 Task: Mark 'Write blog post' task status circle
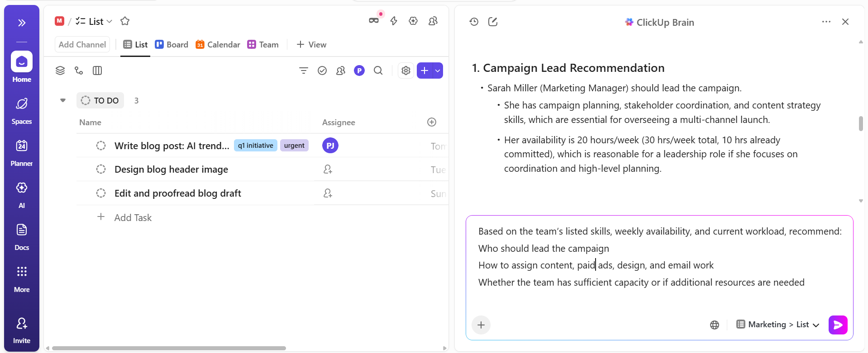[101, 146]
